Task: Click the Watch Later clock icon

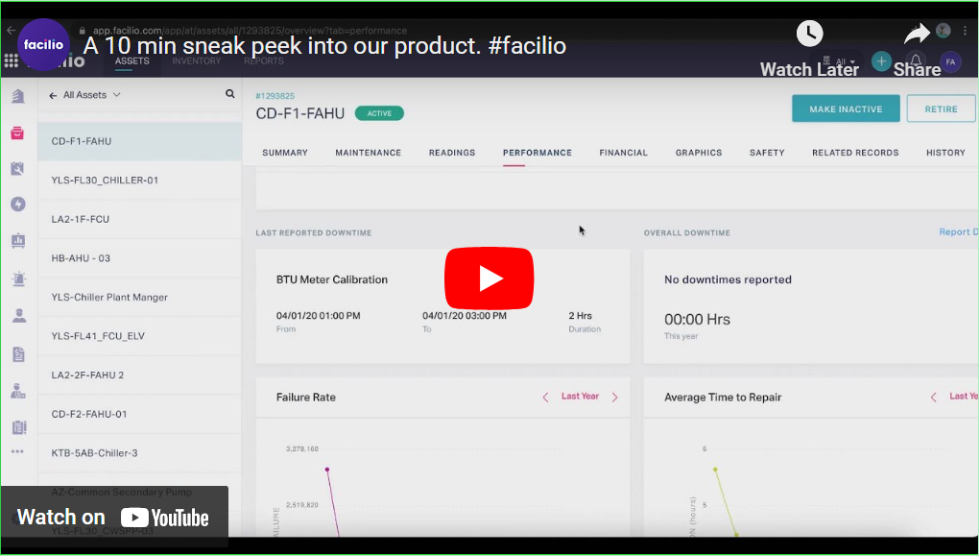Action: tap(809, 33)
